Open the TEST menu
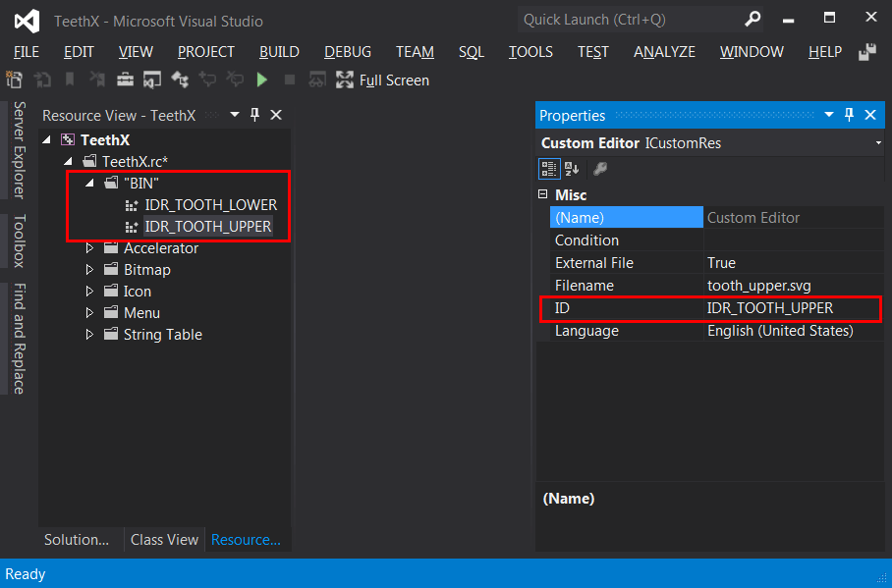This screenshot has width=892, height=588. 593,52
